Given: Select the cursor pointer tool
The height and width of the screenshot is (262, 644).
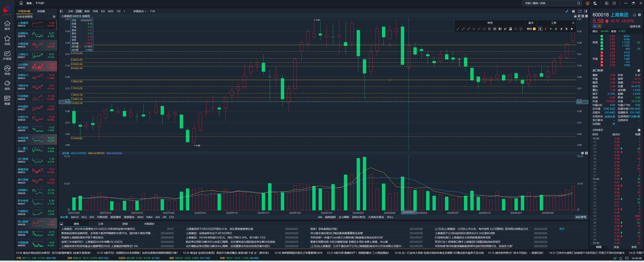Looking at the screenshot, I should (540, 29).
